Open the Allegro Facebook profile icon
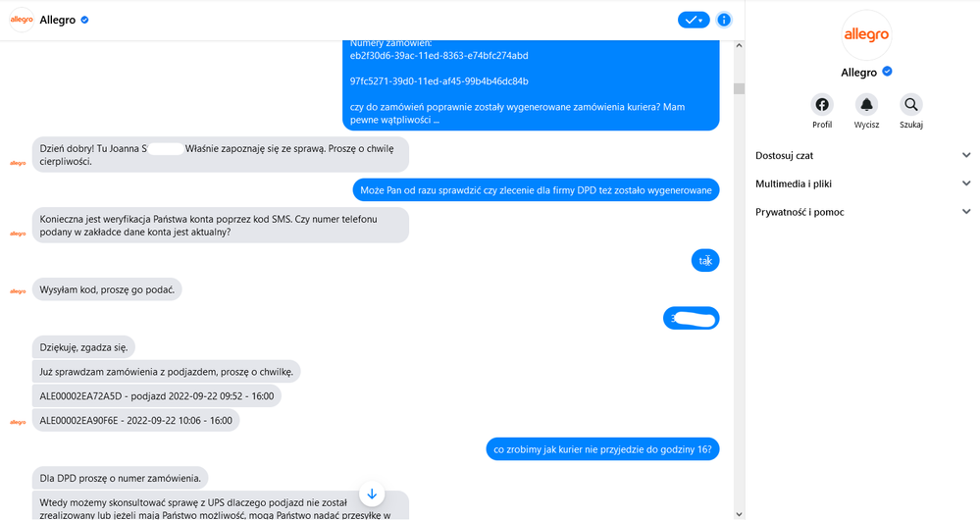 pos(822,105)
